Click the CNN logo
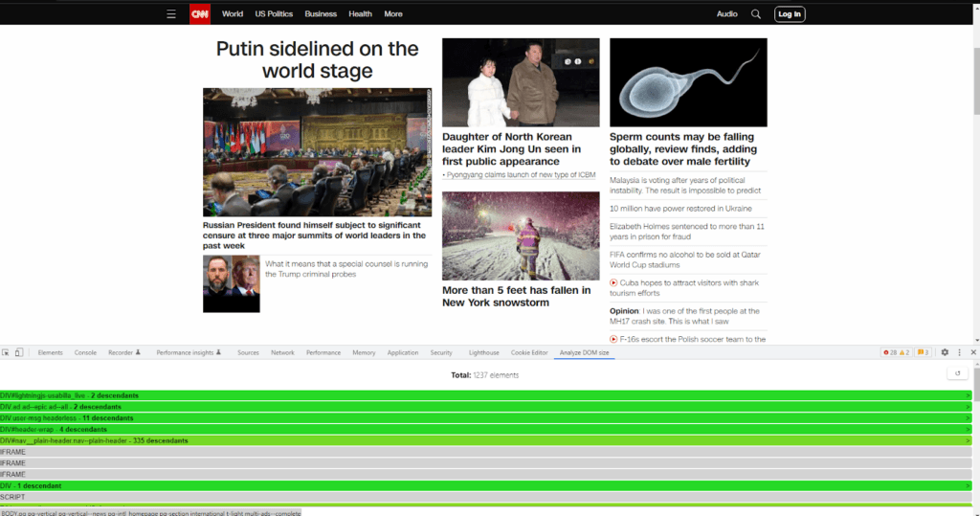This screenshot has height=516, width=980. click(200, 13)
